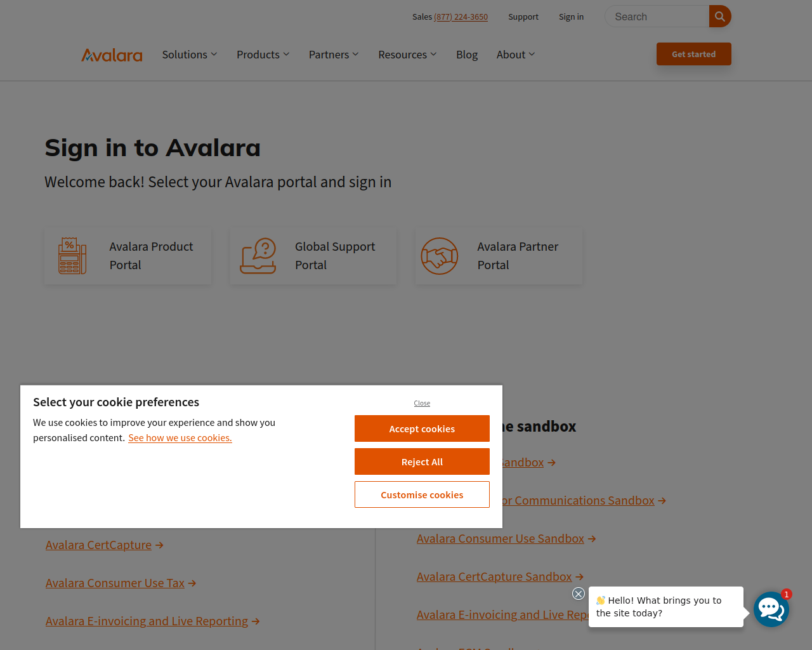Click the Partner Portal handshake icon
This screenshot has width=812, height=650.
[440, 256]
